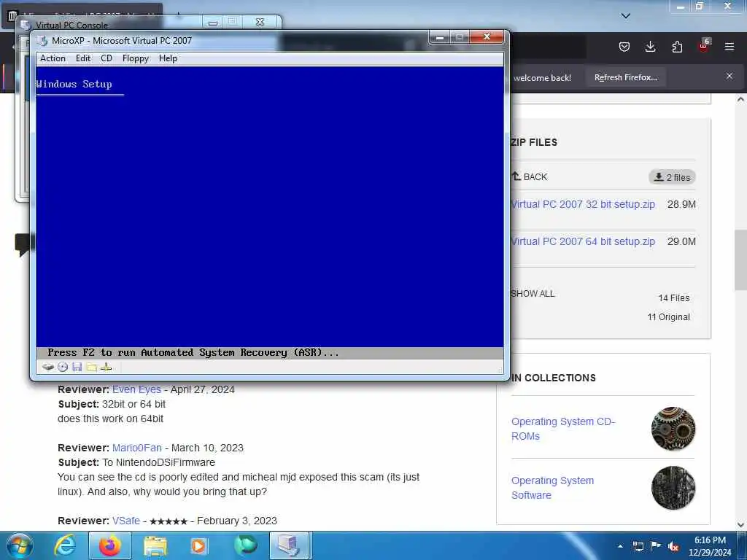Go BACK in the ZIP files list
Screen dimensions: 747x560
530,176
